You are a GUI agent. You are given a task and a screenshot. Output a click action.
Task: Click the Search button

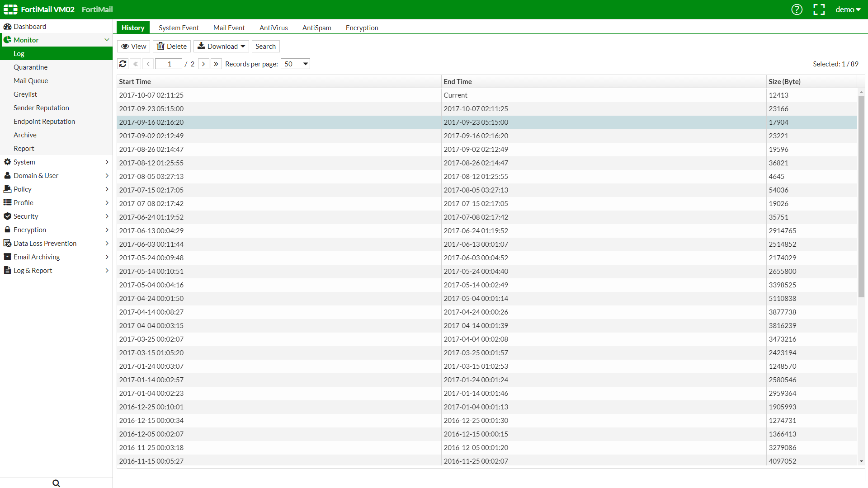[x=265, y=46]
